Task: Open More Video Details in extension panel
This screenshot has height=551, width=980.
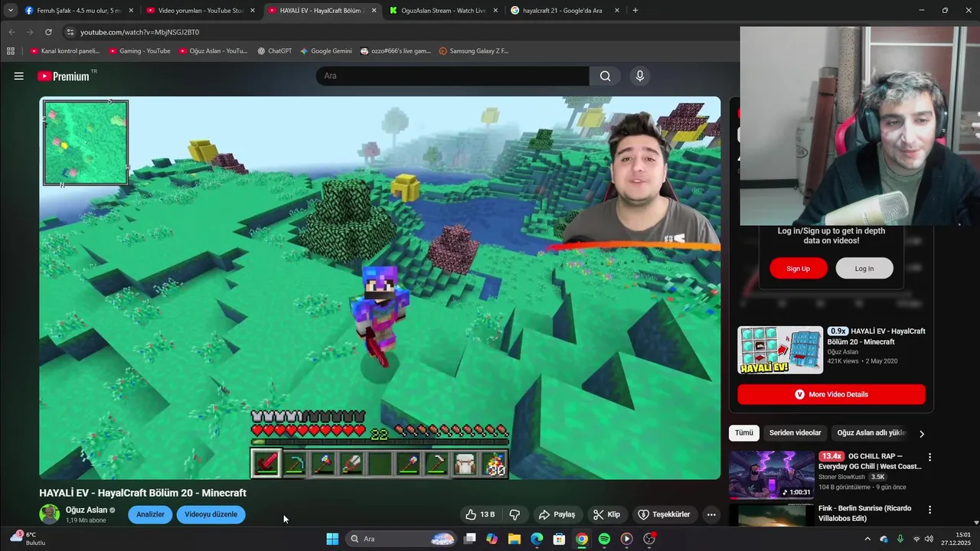Action: click(831, 394)
